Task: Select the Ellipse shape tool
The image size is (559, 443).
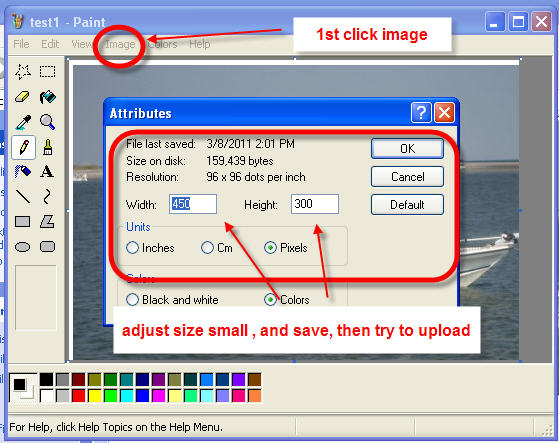Action: click(23, 247)
